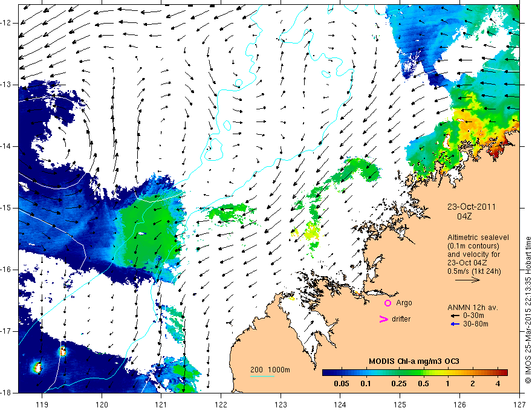Click the longitude axis label '122'

221,404
